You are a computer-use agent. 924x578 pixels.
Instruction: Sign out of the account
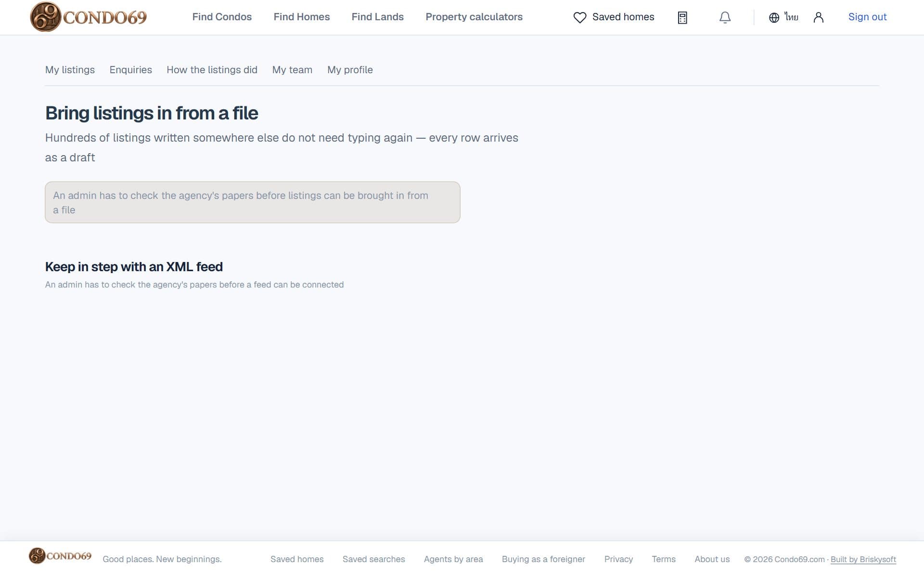click(x=867, y=17)
